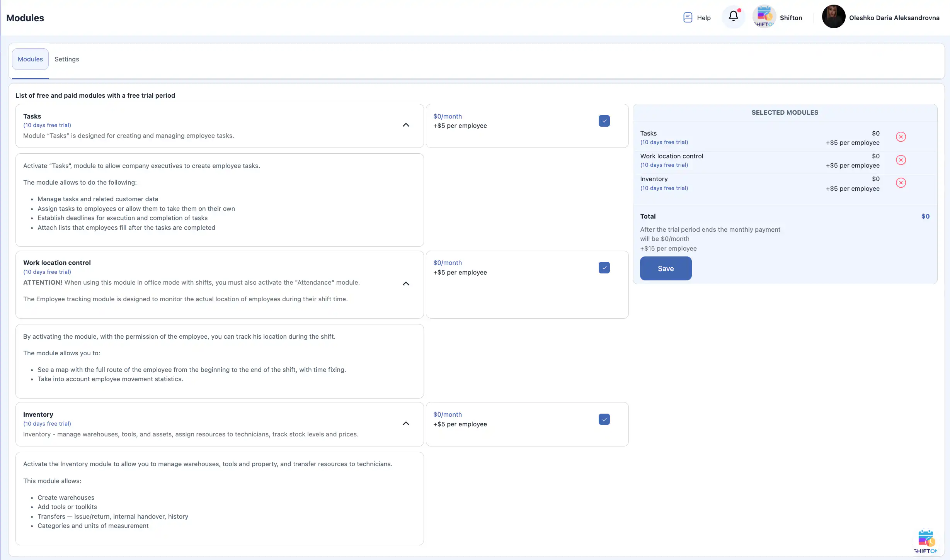Click the Oleshko Daria Aleksandrovna username

894,18
